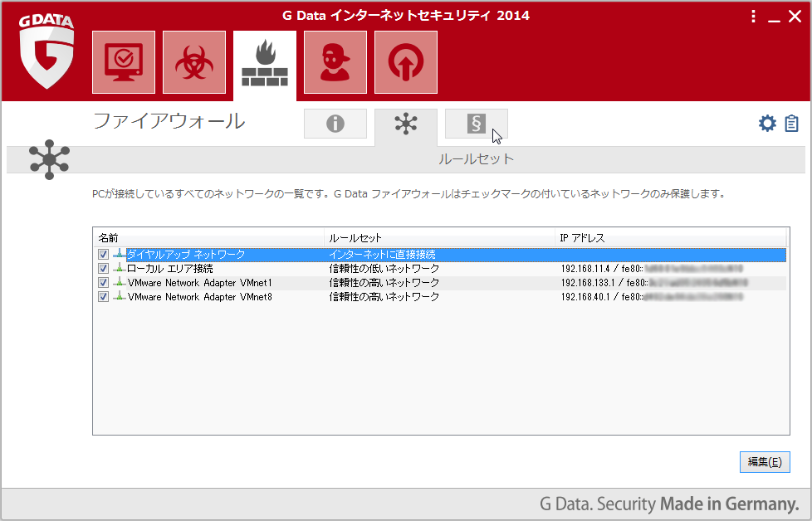The width and height of the screenshot is (812, 521).
Task: Switch to the firewall status info tab
Action: coord(335,124)
